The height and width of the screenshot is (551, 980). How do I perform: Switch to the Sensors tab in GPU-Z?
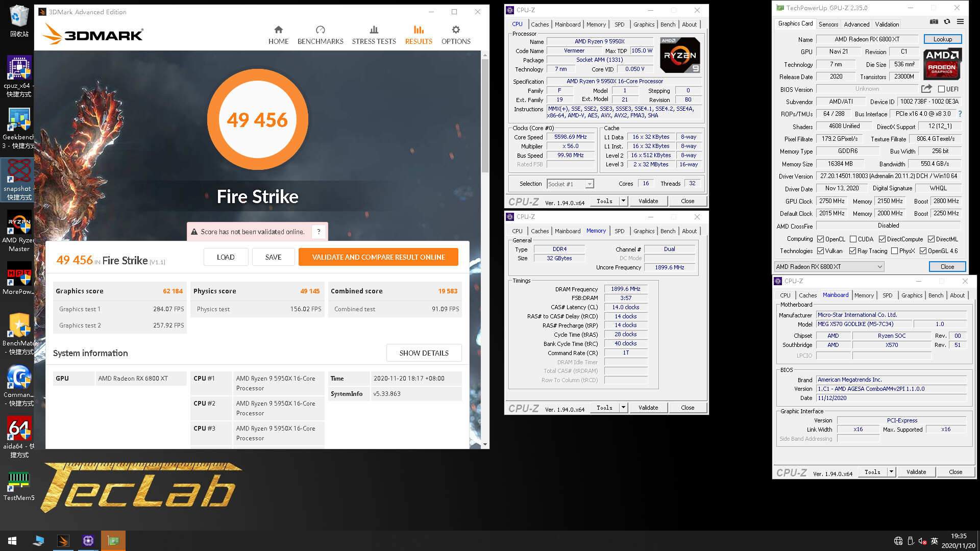point(828,23)
